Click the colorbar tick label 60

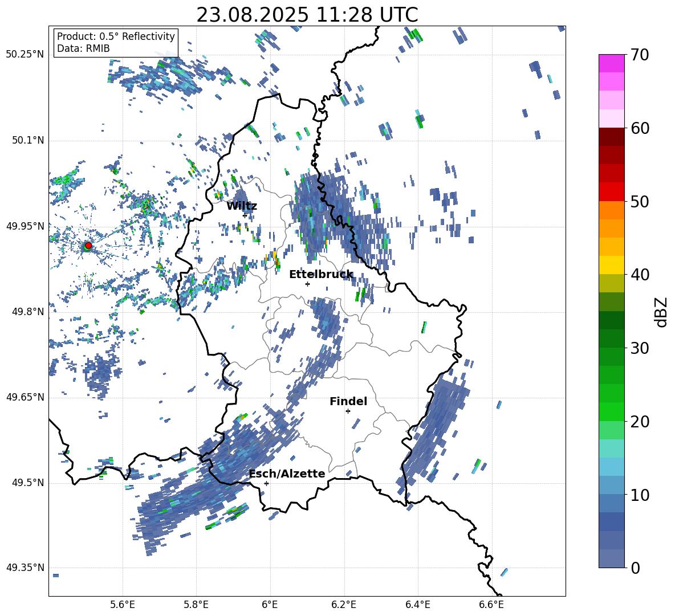(x=640, y=128)
